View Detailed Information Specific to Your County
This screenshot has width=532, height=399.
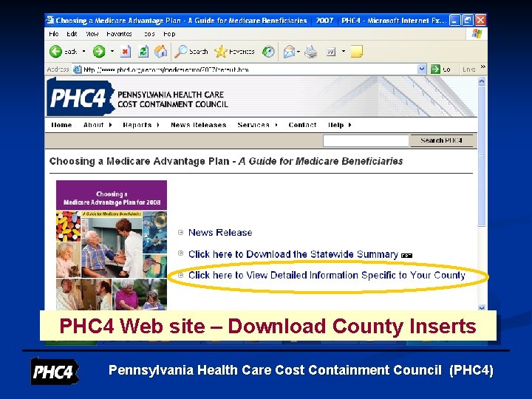tap(327, 275)
